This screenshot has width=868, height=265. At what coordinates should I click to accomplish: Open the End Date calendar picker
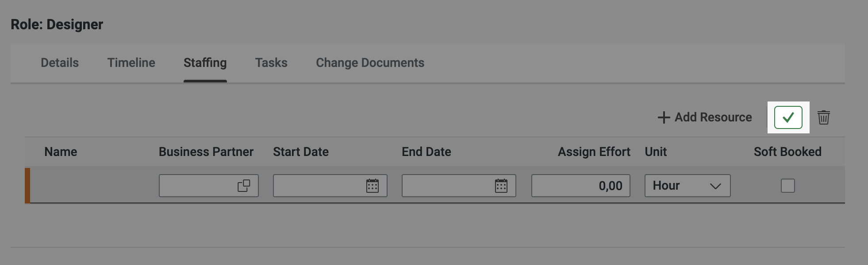click(501, 186)
